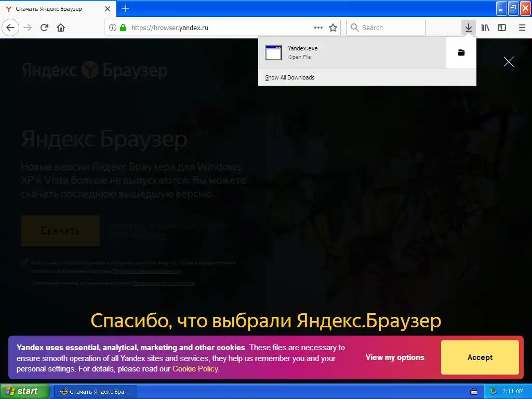Viewport: 532px width, 399px height.
Task: Open the Library bookshelf icon
Action: 485,28
